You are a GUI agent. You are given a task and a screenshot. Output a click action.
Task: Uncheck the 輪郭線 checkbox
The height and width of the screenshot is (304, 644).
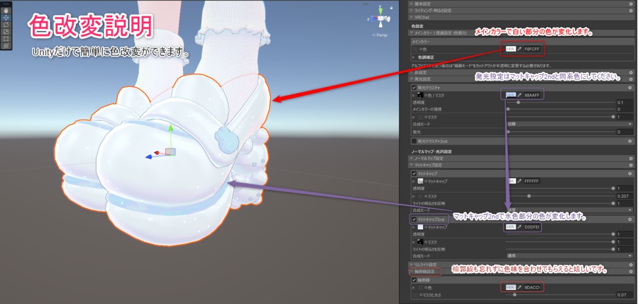pos(414,279)
